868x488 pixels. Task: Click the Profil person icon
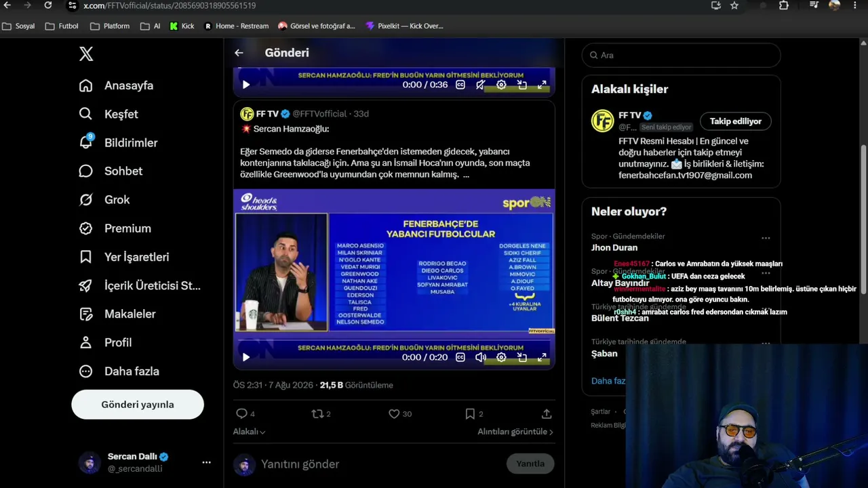coord(85,342)
